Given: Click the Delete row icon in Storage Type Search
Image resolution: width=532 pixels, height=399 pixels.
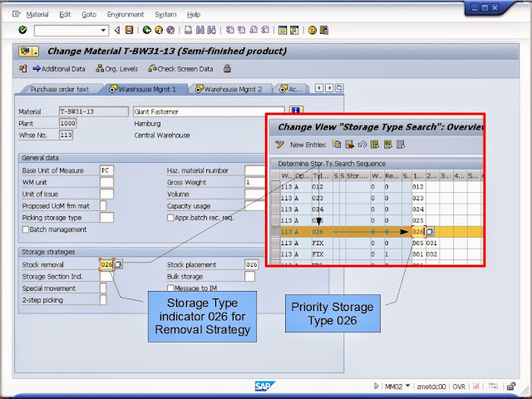Looking at the screenshot, I should point(349,145).
